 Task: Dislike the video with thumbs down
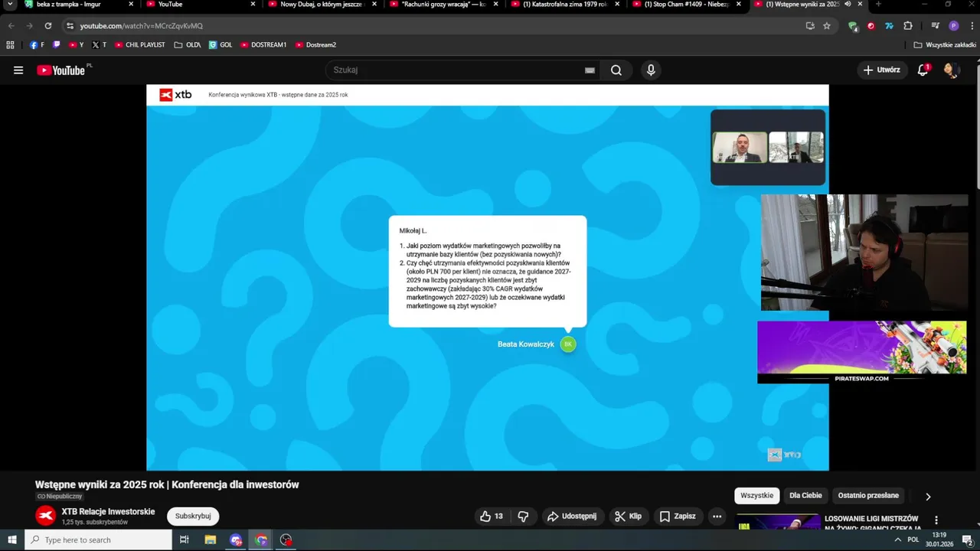[x=524, y=517]
